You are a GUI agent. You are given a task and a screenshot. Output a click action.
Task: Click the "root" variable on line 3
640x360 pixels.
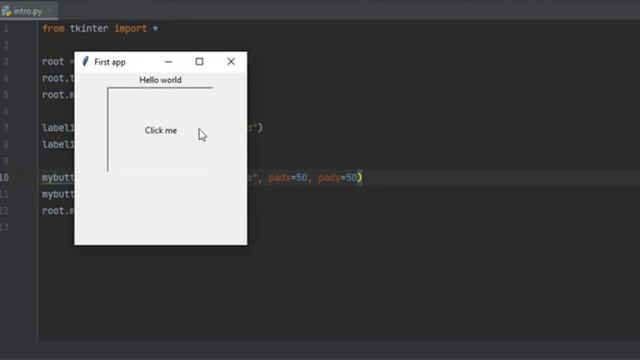53,62
